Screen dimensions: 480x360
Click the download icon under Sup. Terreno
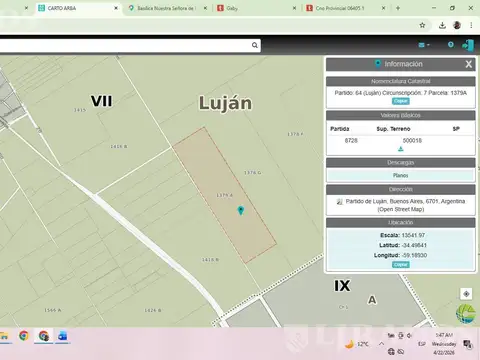(401, 149)
